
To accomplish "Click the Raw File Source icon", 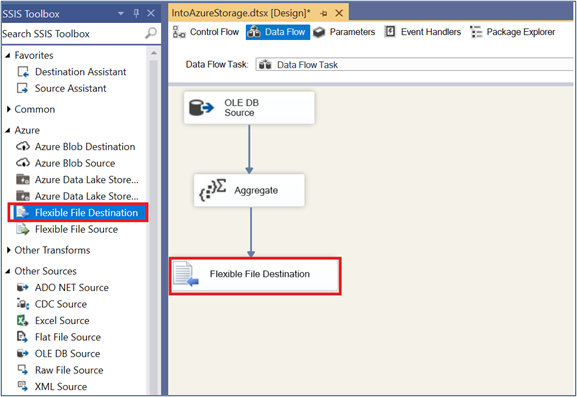I will 22,370.
